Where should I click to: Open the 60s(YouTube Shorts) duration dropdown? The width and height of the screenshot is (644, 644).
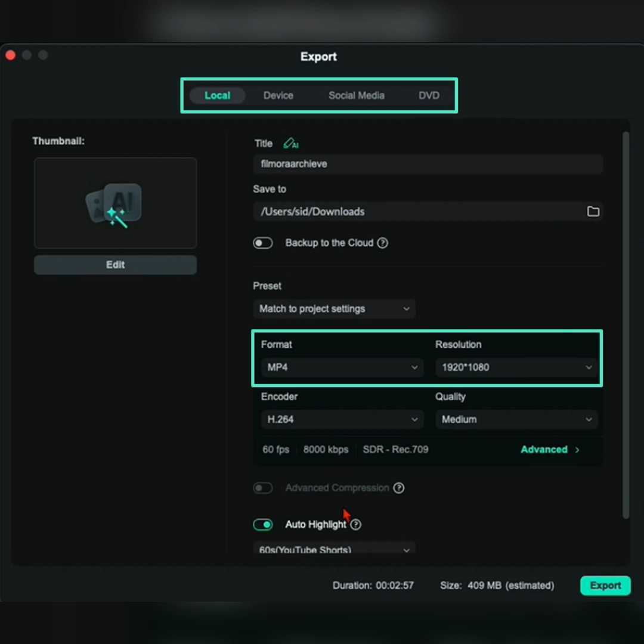click(335, 549)
